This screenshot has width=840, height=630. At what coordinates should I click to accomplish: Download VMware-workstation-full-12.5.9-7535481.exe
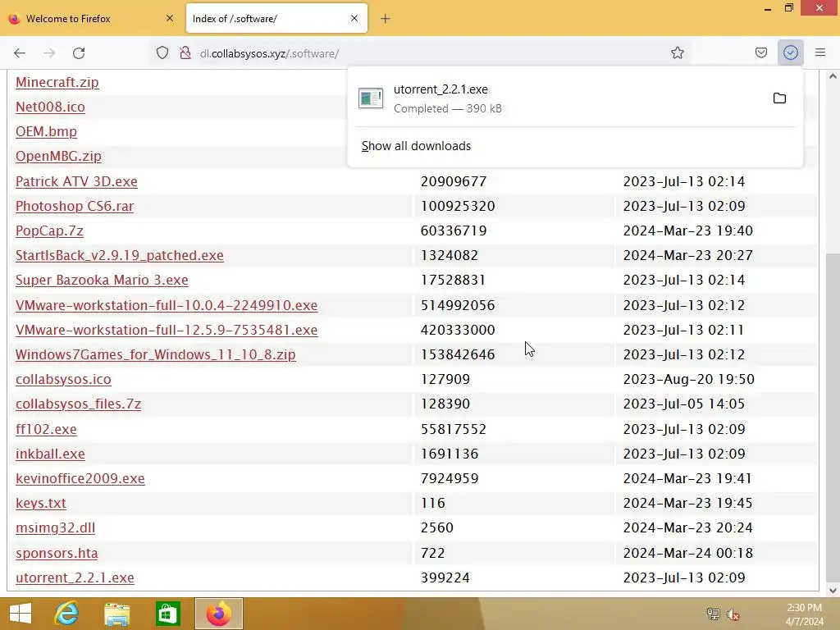[167, 330]
